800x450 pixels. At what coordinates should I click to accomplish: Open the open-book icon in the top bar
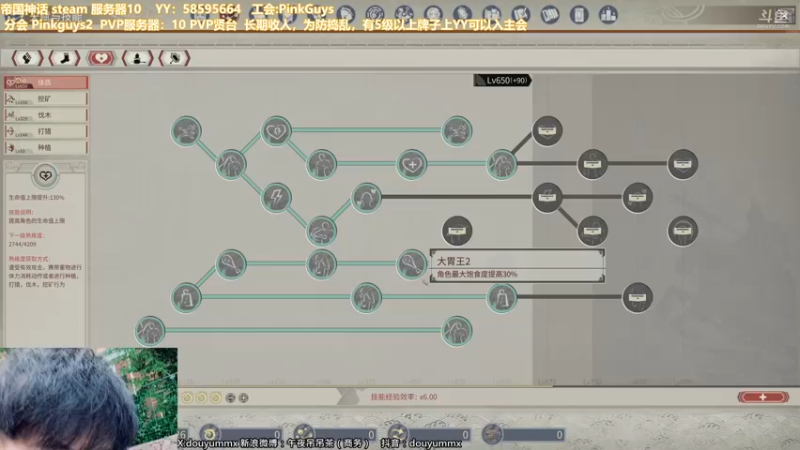549,14
